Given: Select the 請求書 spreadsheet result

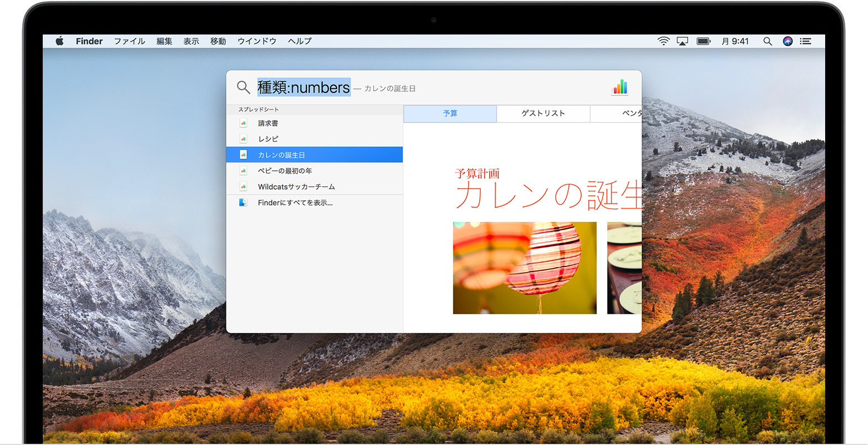Looking at the screenshot, I should point(314,123).
